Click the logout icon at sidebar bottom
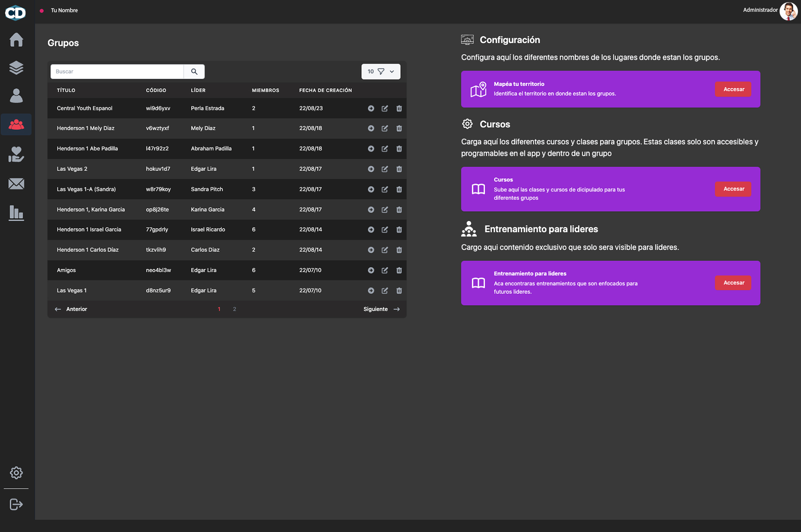The width and height of the screenshot is (801, 532). click(16, 504)
